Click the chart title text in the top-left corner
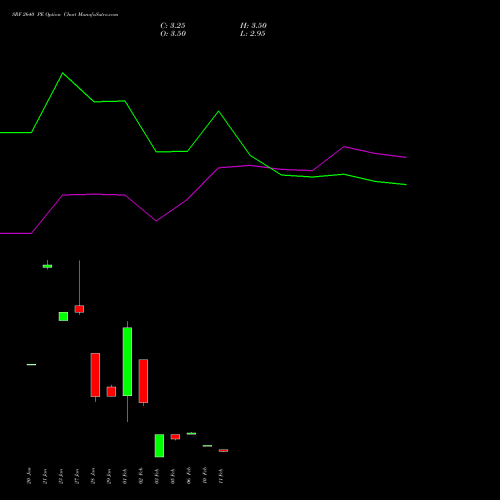Viewport: 500px width, 500px height. pos(65,15)
